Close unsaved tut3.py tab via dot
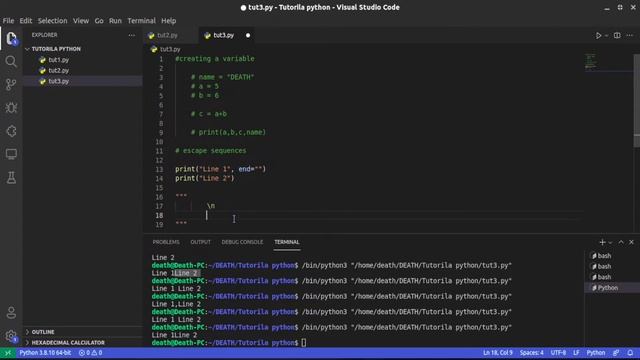Viewport: 640px width, 360px height. [248, 36]
